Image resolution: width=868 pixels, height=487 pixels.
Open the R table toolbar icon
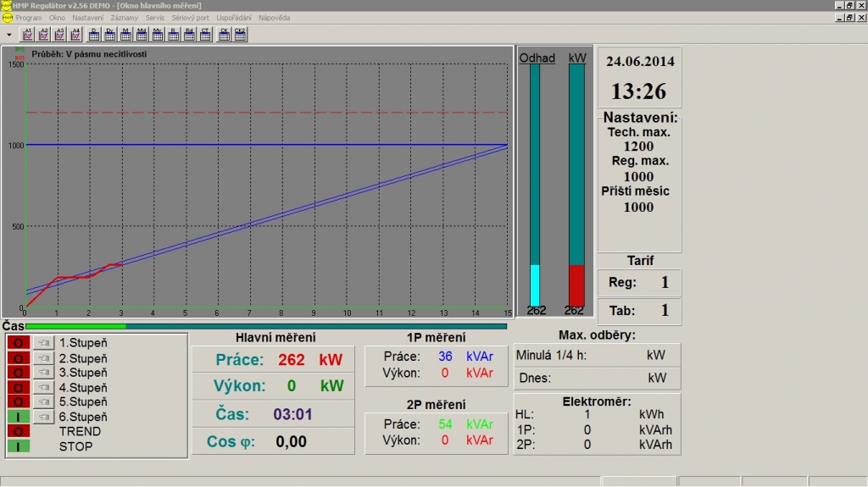173,35
